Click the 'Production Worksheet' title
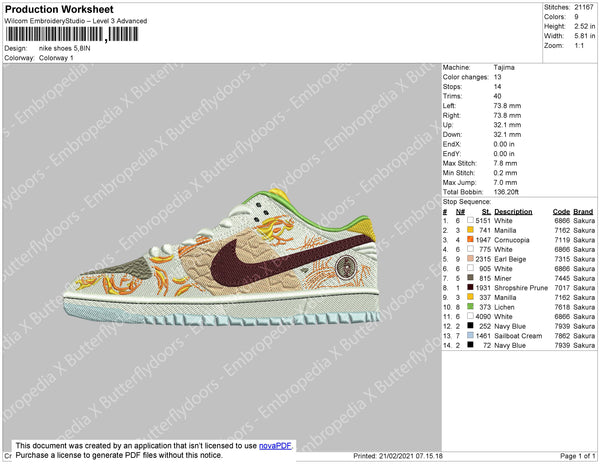This screenshot has width=600, height=464. click(59, 10)
